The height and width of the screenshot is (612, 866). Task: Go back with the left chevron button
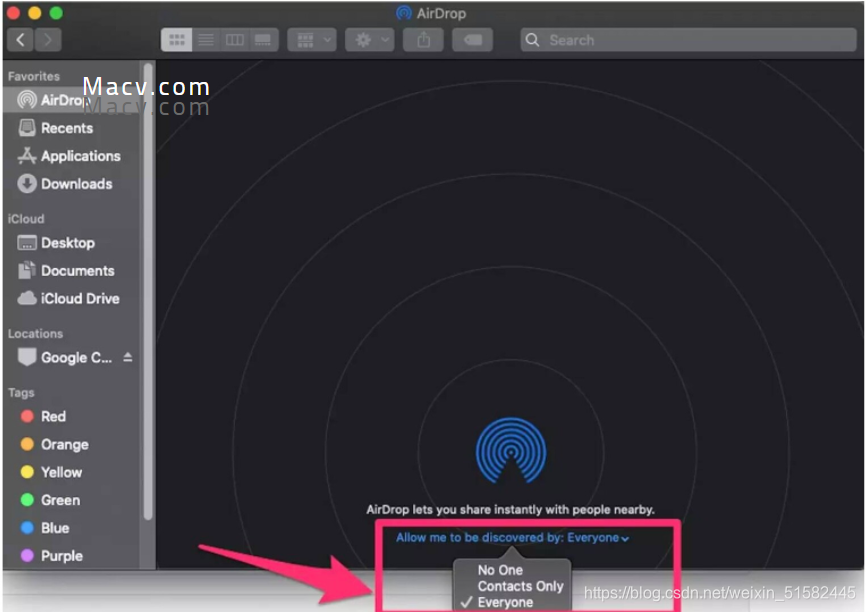pyautogui.click(x=20, y=40)
